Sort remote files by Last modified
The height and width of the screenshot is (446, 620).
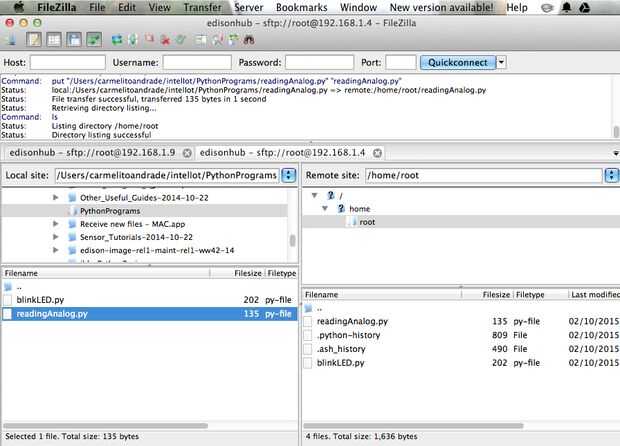click(594, 295)
